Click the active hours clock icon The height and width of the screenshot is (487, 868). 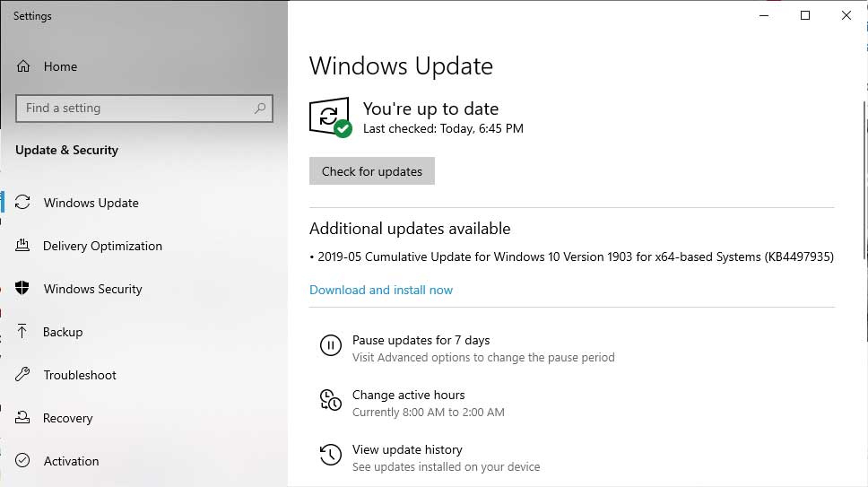coord(331,400)
